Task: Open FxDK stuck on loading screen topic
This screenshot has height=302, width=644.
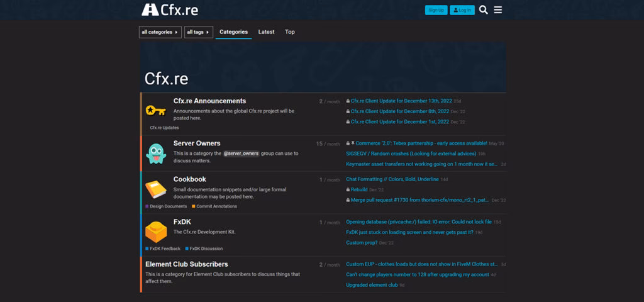Action: [x=409, y=232]
